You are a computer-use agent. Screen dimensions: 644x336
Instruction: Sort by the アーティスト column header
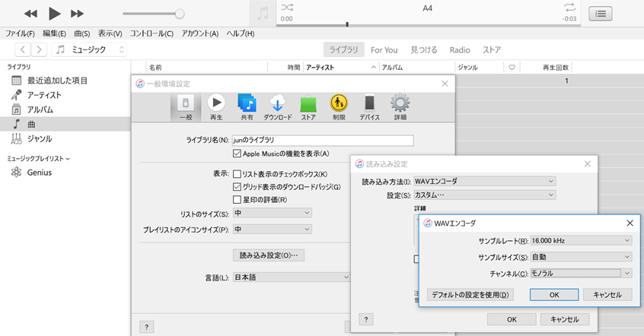340,68
